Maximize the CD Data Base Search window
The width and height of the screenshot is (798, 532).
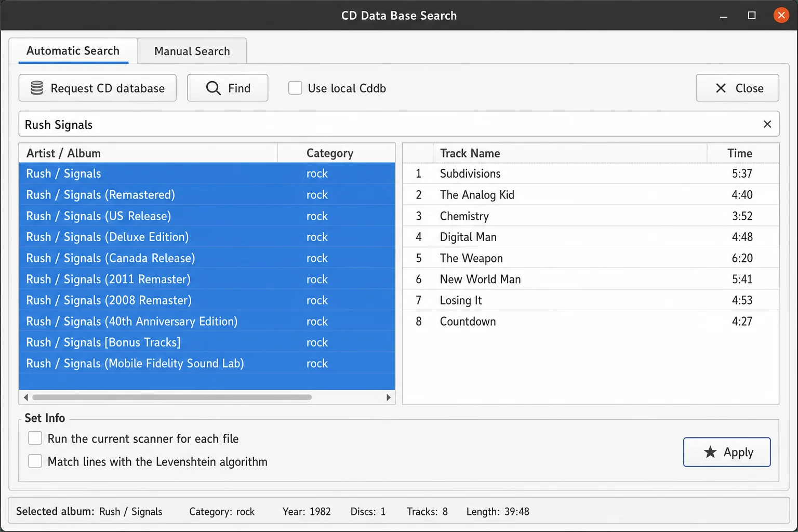coord(752,16)
